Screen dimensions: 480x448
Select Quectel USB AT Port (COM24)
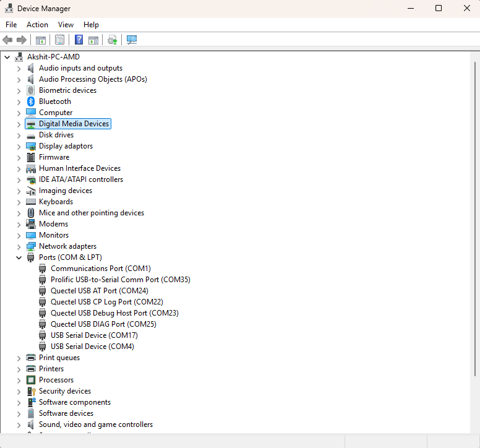click(99, 291)
